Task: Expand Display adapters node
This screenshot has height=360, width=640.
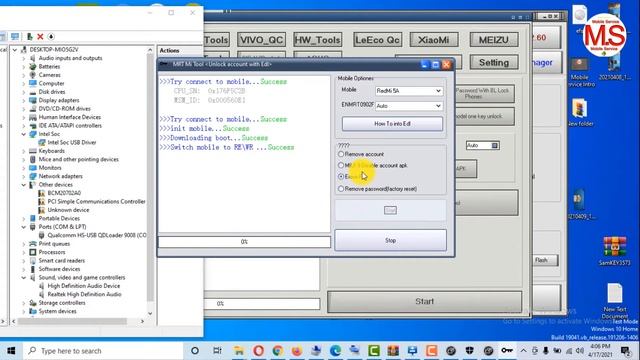Action: click(x=24, y=100)
